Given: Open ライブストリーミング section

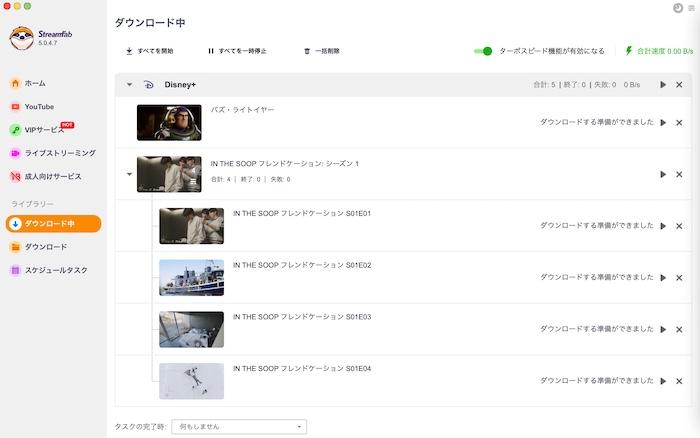Looking at the screenshot, I should click(53, 153).
